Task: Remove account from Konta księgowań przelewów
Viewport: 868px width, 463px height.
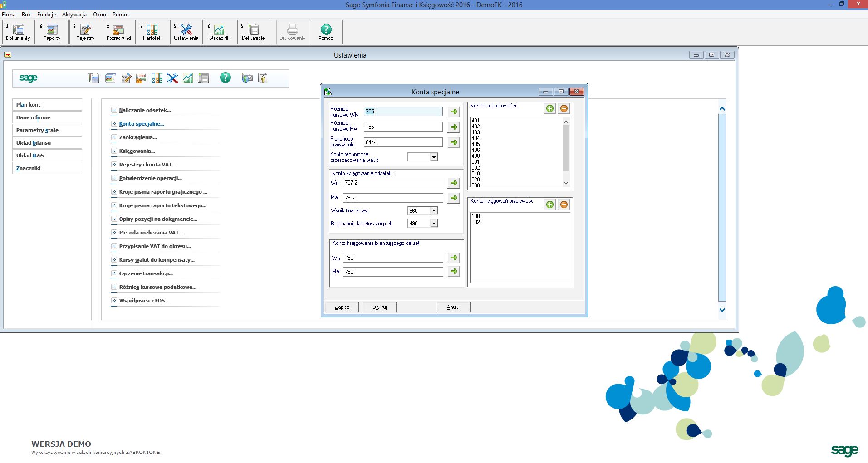Action: pos(564,205)
